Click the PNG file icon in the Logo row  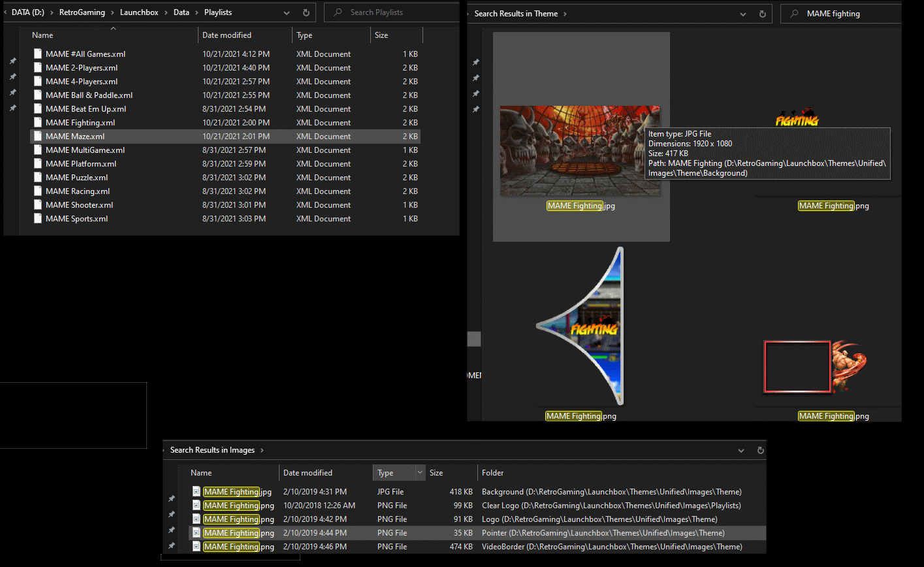[196, 519]
